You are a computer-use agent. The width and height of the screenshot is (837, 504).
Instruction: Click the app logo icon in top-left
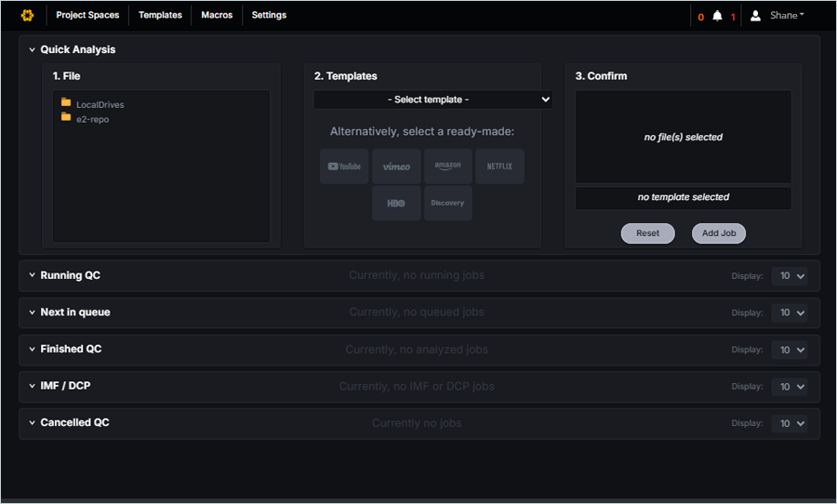pyautogui.click(x=27, y=15)
